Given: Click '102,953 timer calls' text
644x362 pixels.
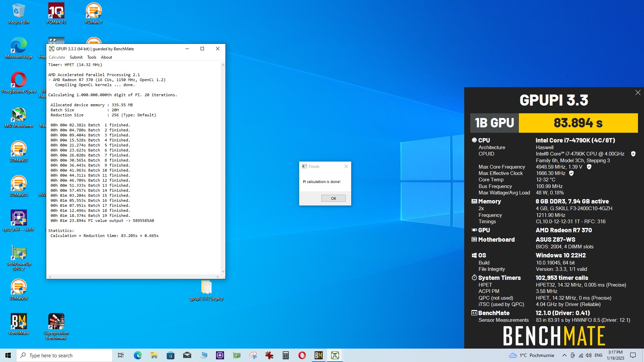Looking at the screenshot, I should 561,278.
